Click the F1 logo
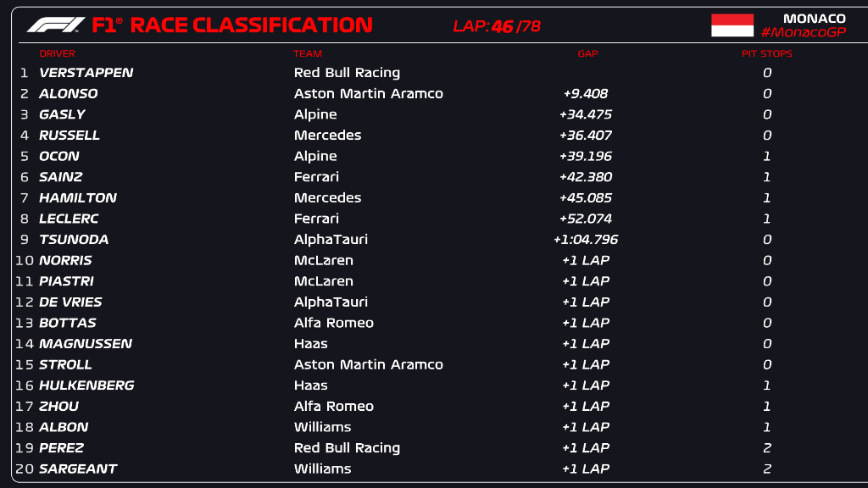 coord(56,25)
